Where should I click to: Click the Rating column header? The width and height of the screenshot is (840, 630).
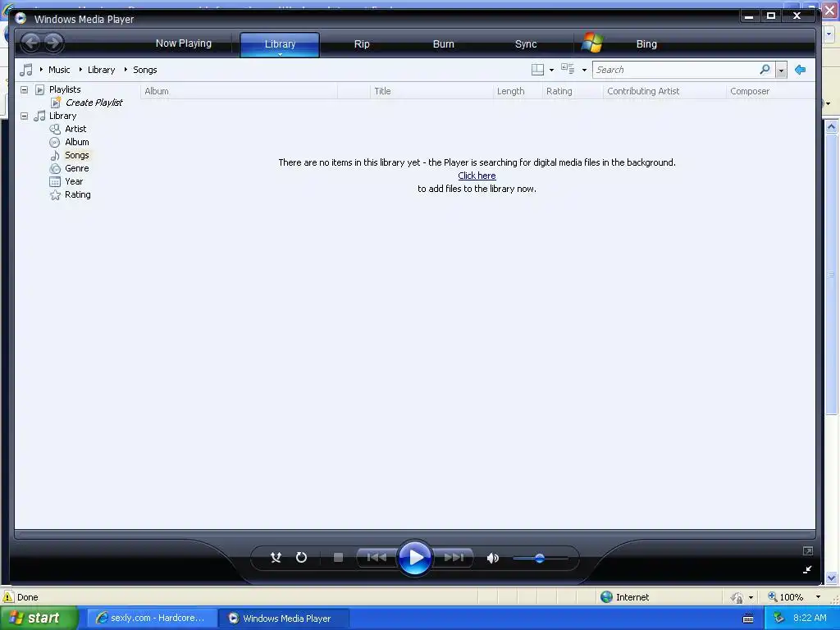click(x=573, y=91)
